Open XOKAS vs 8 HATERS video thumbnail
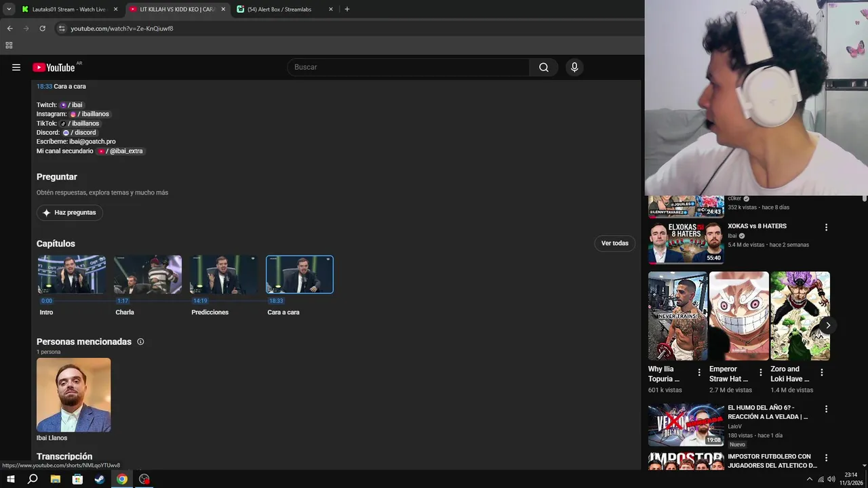 tap(686, 243)
